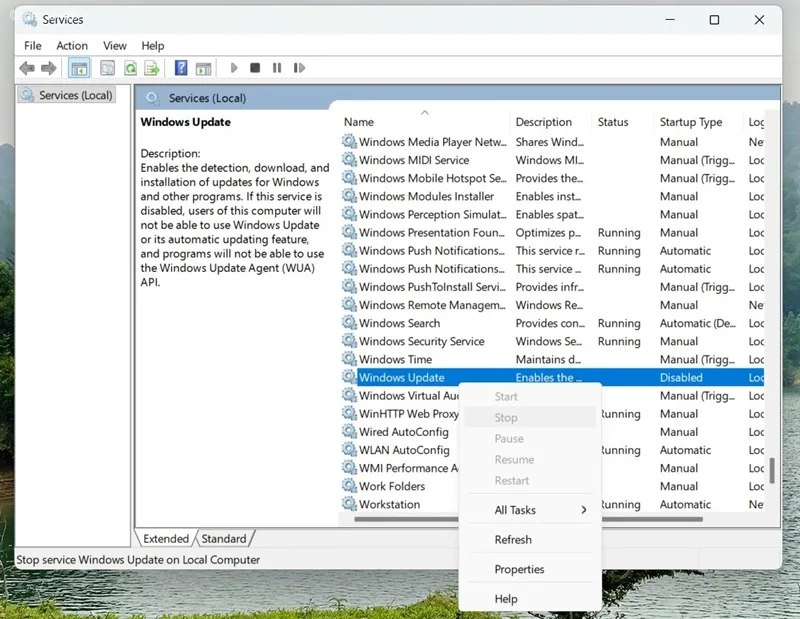Image resolution: width=800 pixels, height=619 pixels.
Task: Select the Windows Media Player Network service
Action: point(553,141)
